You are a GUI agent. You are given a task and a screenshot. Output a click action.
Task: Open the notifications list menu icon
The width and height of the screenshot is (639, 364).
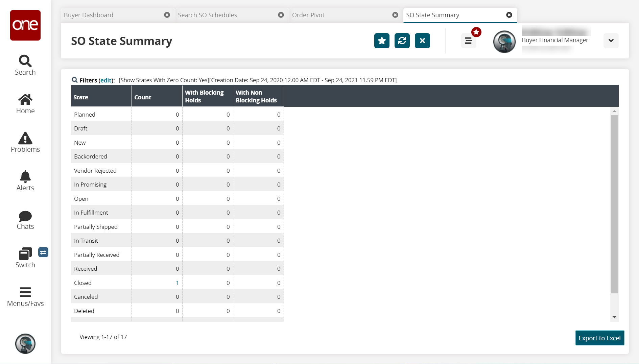[469, 41]
